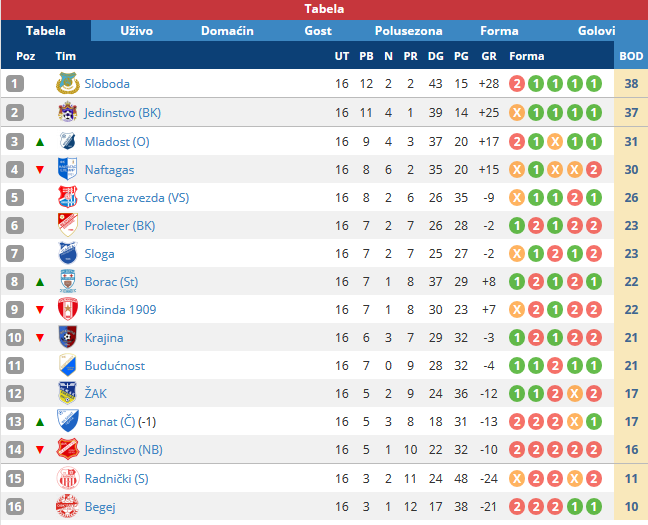This screenshot has height=525, width=648.
Task: Click the green up arrow beside Mladost (O)
Action: [40, 142]
